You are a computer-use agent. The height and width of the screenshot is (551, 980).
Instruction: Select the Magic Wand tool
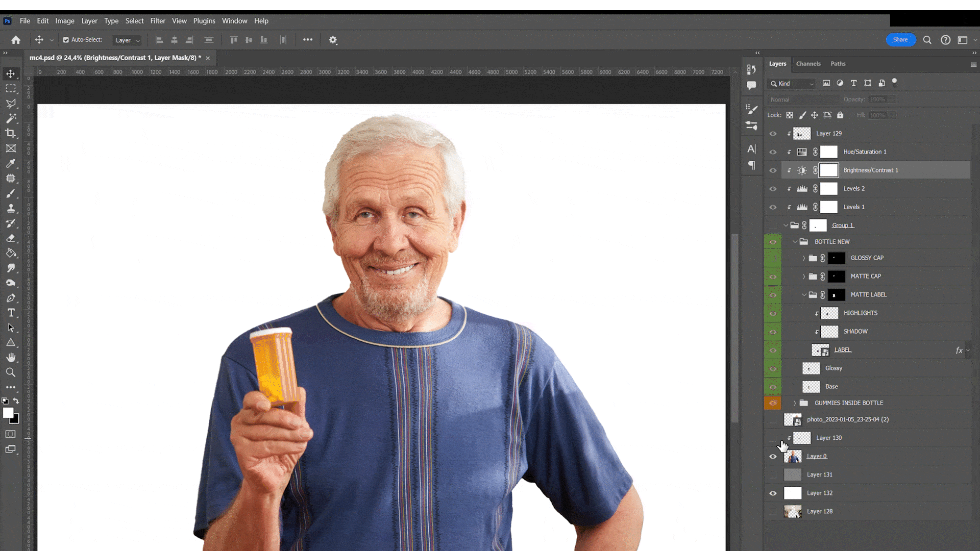11,118
